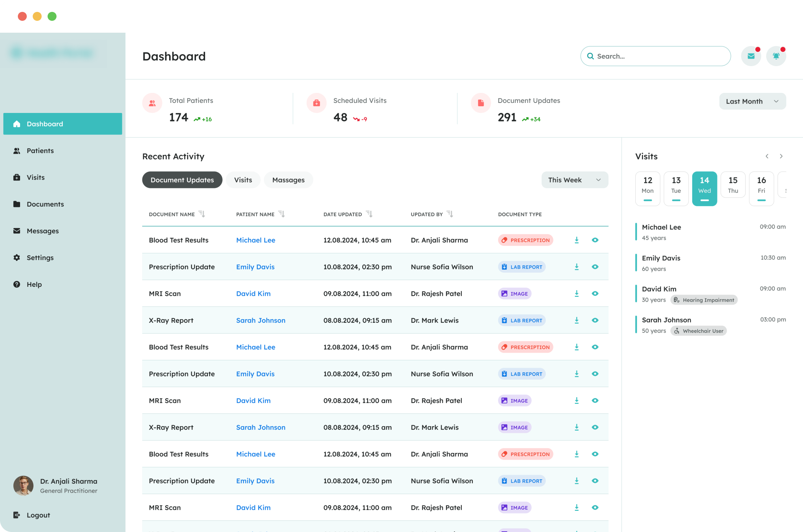The height and width of the screenshot is (532, 803).
Task: Switch to Massages tab
Action: point(288,180)
